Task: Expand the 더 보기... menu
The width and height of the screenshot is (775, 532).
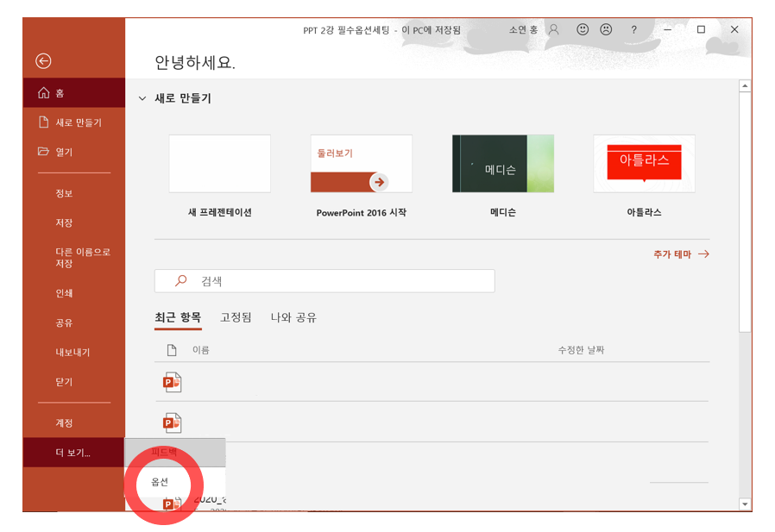Action: [x=73, y=453]
